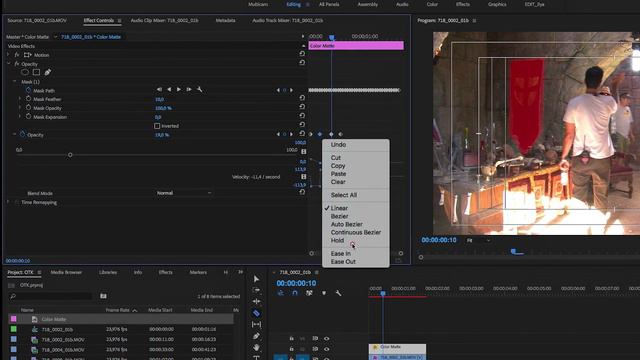Toggle Mask Feather animation stopwatch
The width and height of the screenshot is (640, 360).
[28, 99]
